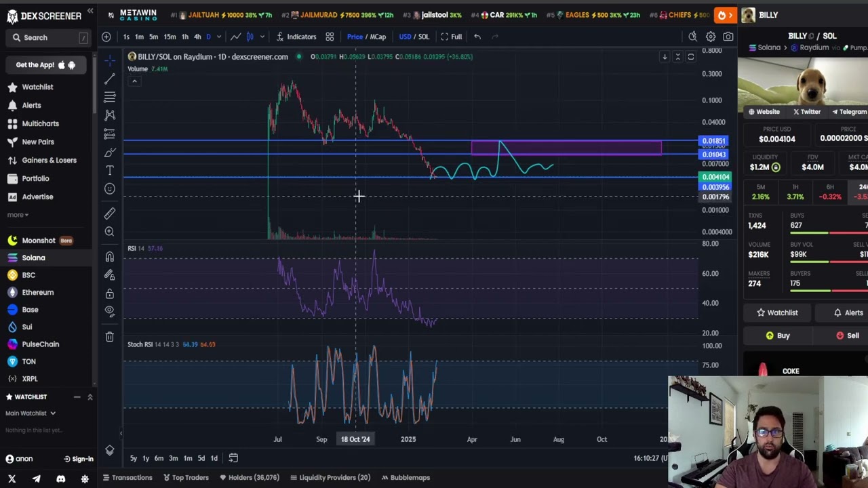Select the Base chain
The width and height of the screenshot is (868, 488).
tap(30, 310)
